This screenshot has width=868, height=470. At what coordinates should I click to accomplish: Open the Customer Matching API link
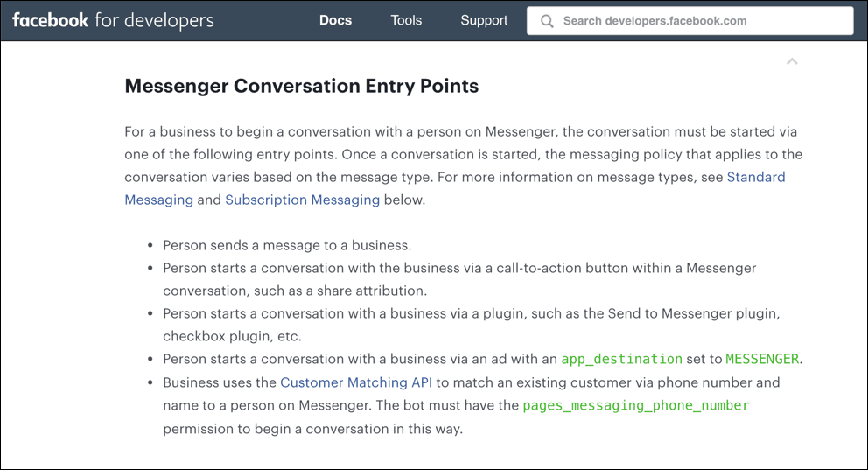356,382
